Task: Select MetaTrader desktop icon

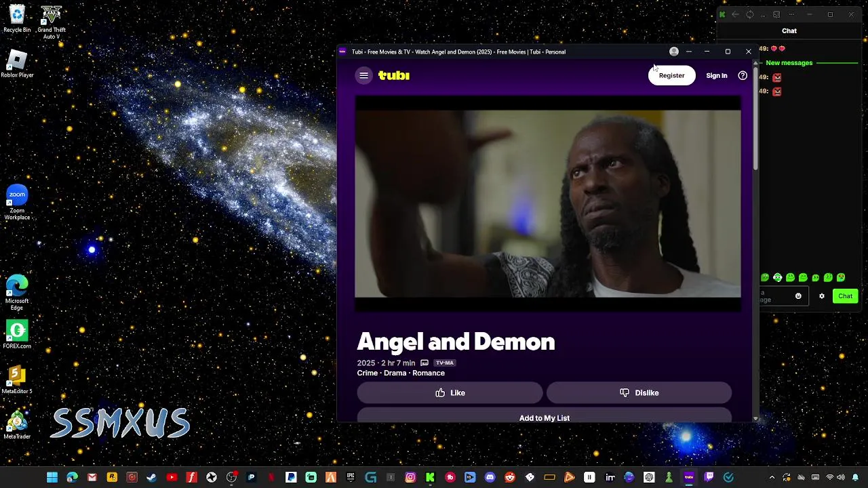Action: tap(17, 426)
